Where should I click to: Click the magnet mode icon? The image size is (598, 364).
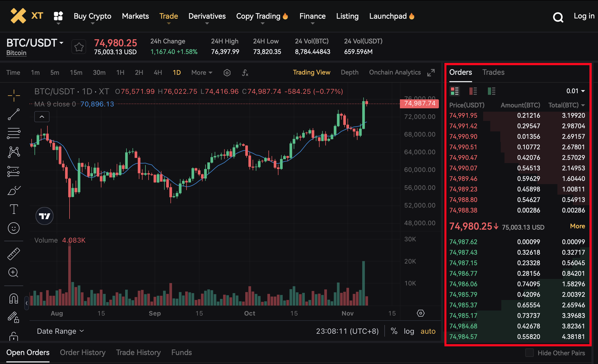[14, 298]
